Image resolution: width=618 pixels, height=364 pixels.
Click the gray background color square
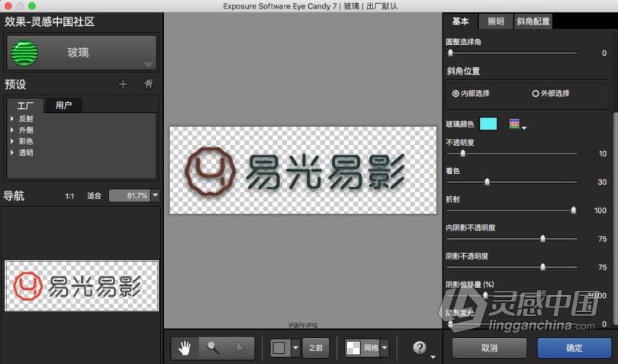click(x=279, y=348)
